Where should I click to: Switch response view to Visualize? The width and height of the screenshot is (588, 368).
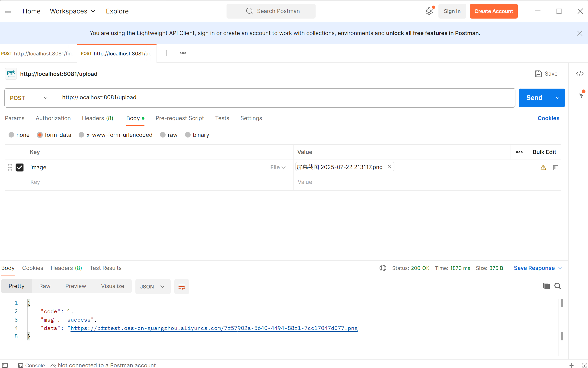(x=113, y=286)
